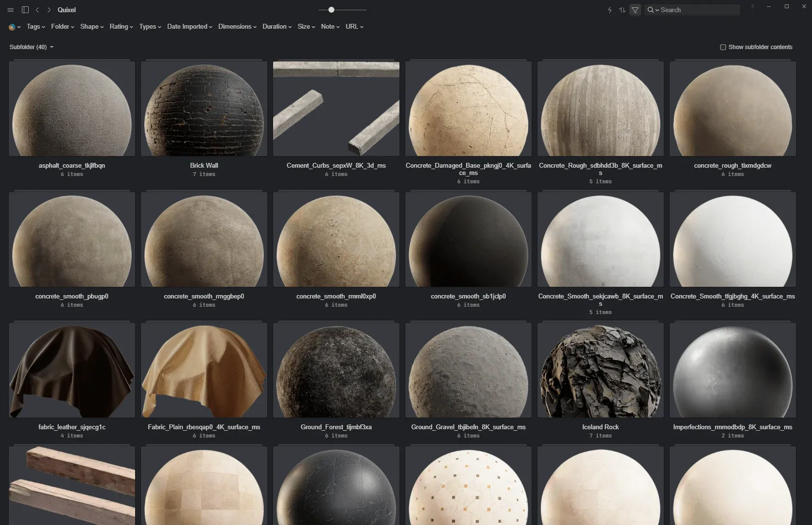Click the Ground_Forest_tijmbf3xa folder name
Viewport: 812px width, 525px height.
[336, 427]
